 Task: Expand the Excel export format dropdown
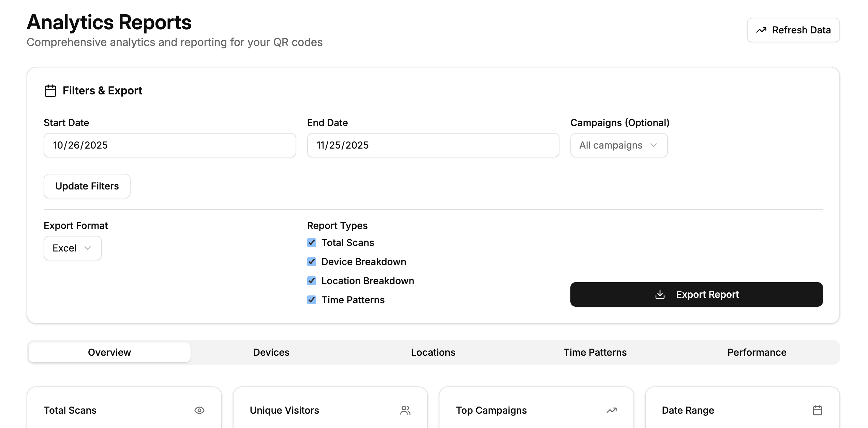tap(73, 248)
